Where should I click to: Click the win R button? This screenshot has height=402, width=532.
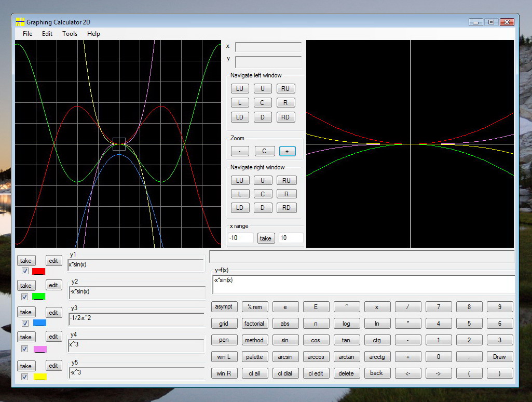(224, 373)
